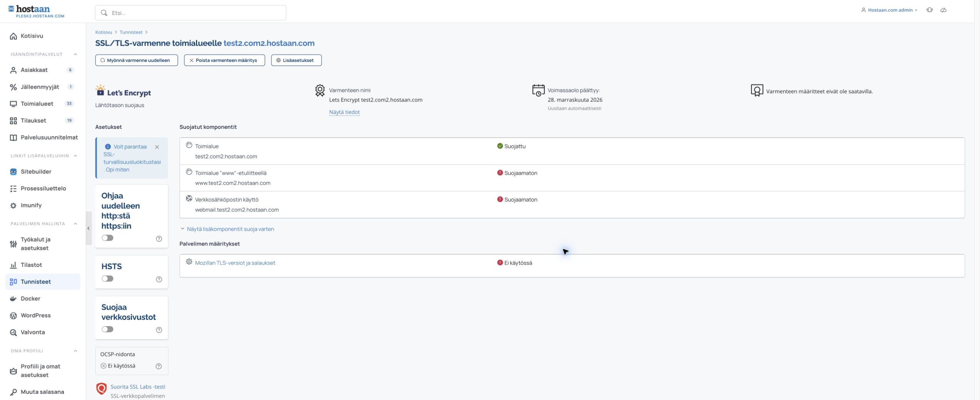The height and width of the screenshot is (400, 980).
Task: Click the Docker whale icon
Action: tap(13, 298)
